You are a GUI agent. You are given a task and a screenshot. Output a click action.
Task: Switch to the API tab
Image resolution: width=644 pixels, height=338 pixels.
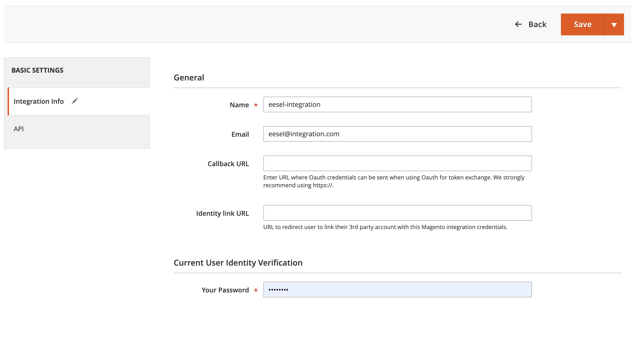(x=19, y=129)
